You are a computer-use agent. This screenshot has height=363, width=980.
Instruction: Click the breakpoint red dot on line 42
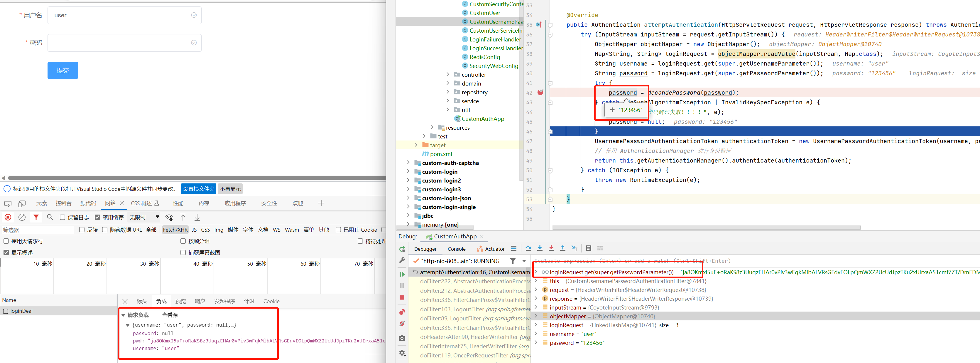(540, 93)
